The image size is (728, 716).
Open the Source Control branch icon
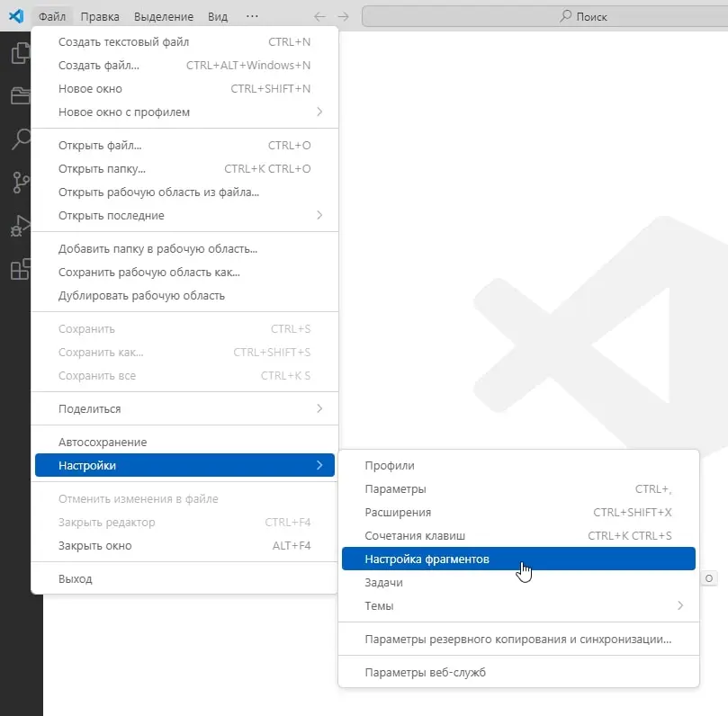click(21, 183)
